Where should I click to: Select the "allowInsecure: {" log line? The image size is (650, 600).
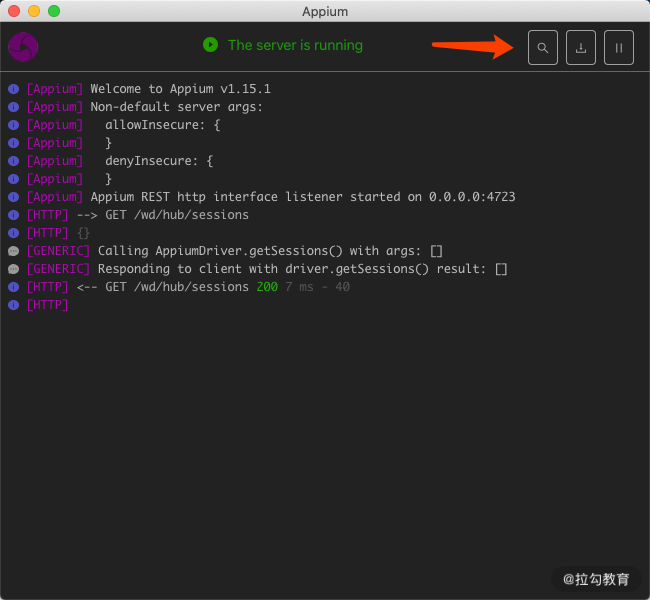(124, 125)
